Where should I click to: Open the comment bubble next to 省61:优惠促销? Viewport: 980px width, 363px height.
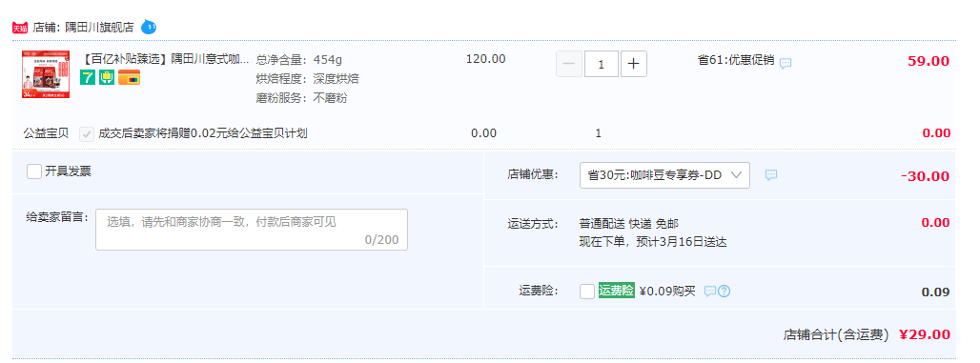tap(786, 63)
